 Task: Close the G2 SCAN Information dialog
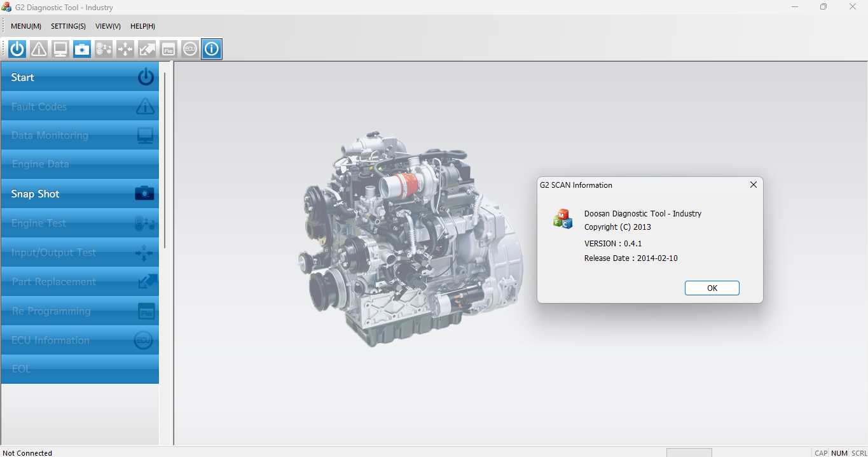point(754,185)
